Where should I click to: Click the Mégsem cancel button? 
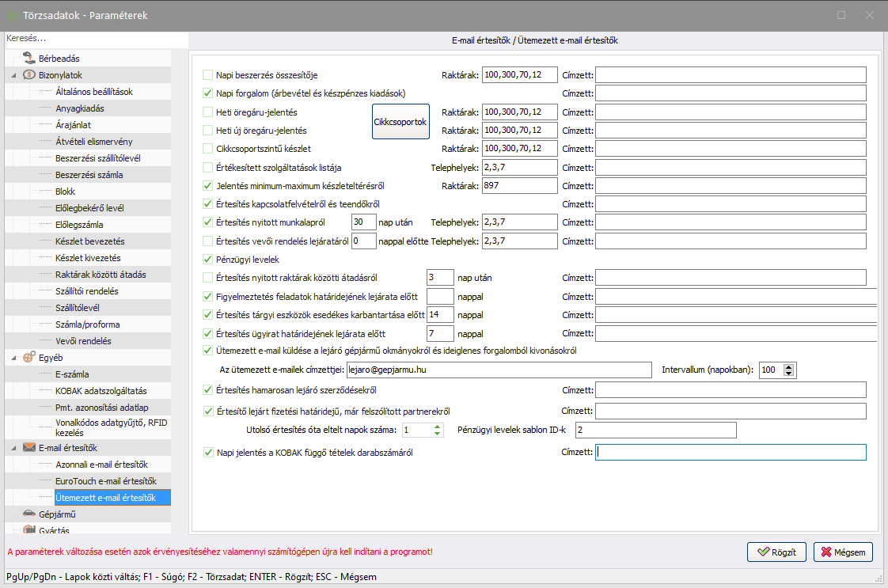[843, 552]
